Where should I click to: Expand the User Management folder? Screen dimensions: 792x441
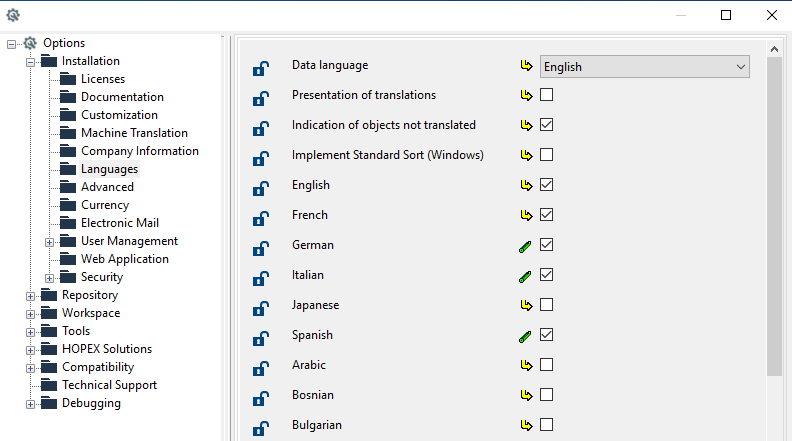pos(50,242)
